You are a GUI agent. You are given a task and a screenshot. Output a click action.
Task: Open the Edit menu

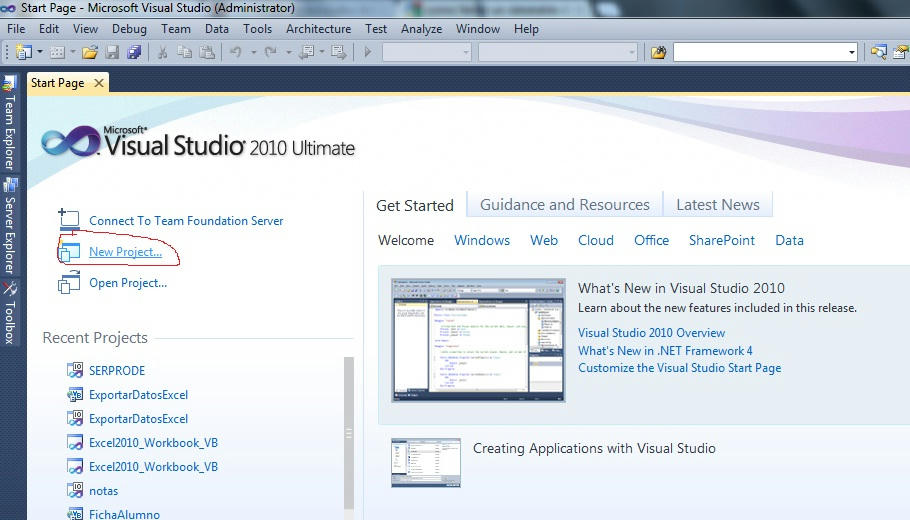point(49,28)
